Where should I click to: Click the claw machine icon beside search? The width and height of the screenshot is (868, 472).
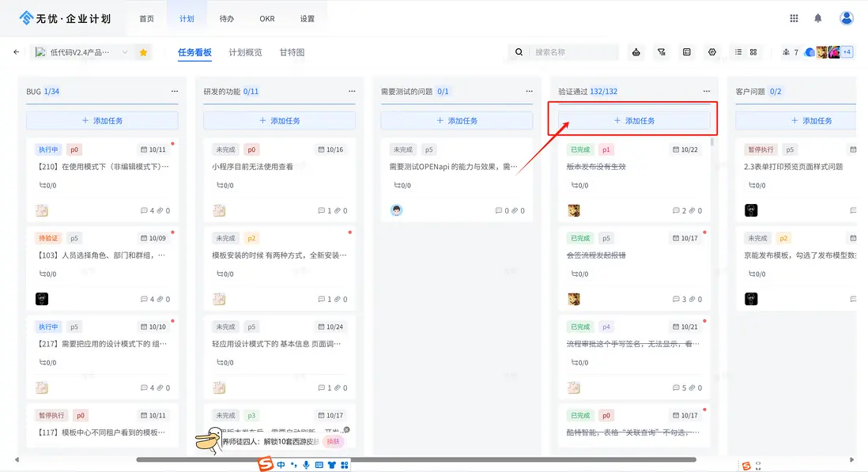636,51
